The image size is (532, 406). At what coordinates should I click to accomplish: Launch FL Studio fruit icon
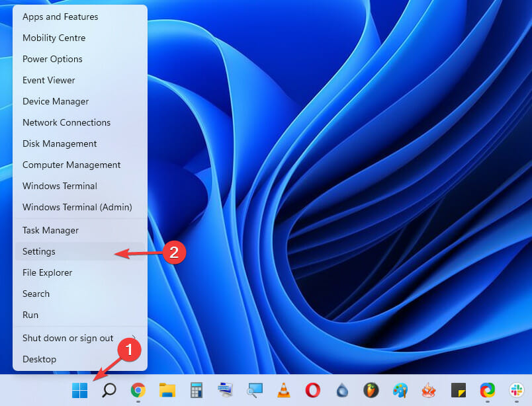click(x=371, y=390)
